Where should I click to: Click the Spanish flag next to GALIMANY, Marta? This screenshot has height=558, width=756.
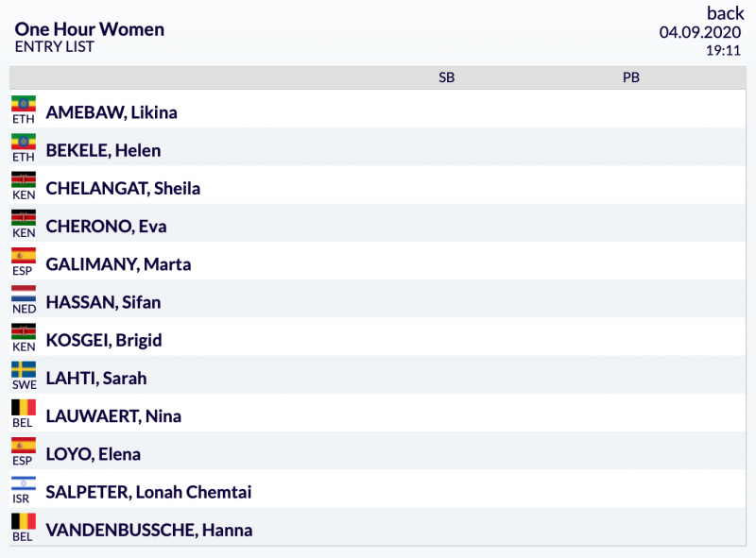[x=24, y=255]
